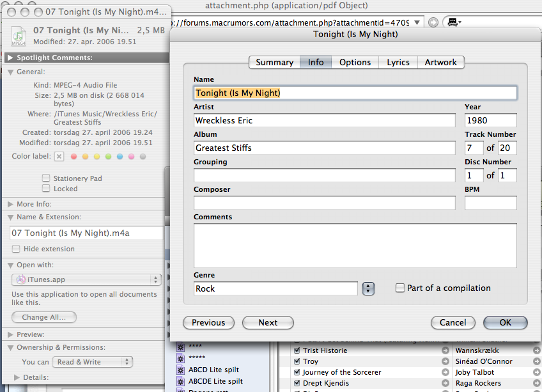Uncheck the Drept Kjendis song checkbox
The height and width of the screenshot is (392, 542).
[297, 383]
